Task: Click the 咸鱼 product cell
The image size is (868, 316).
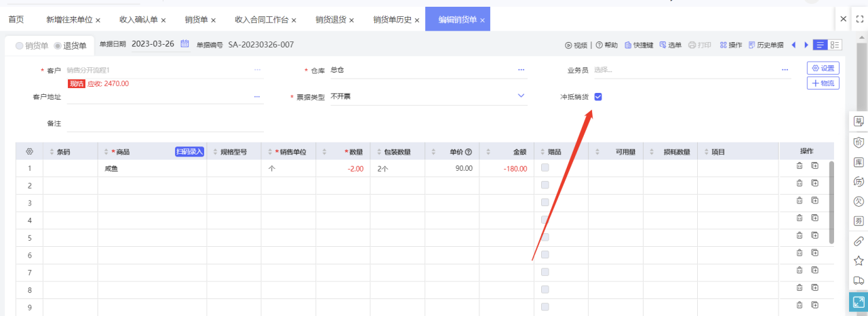Action: 152,168
